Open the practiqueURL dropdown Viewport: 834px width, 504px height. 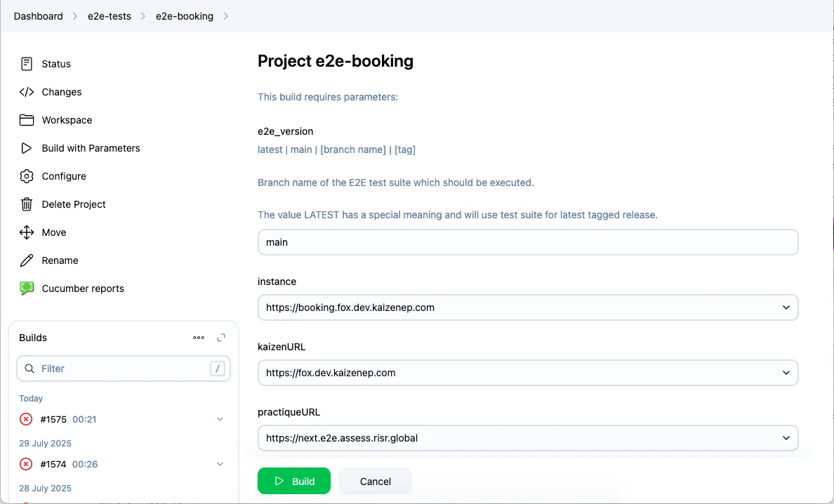click(786, 437)
